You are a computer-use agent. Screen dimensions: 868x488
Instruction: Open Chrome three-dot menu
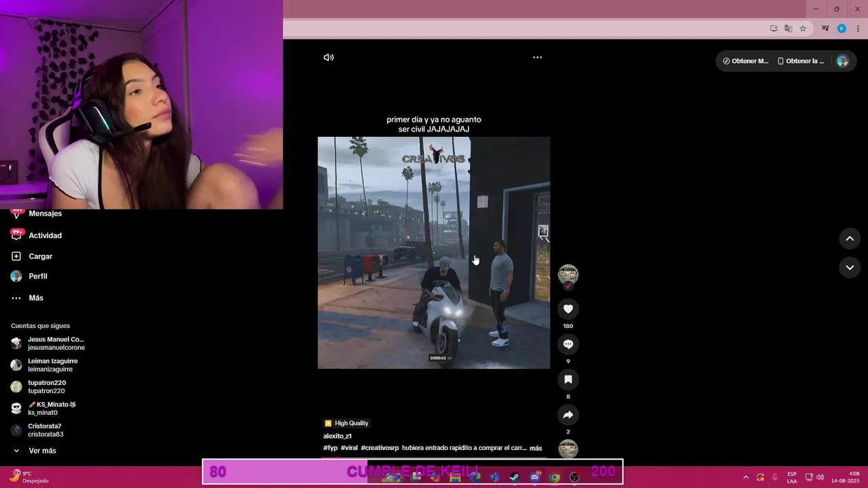pyautogui.click(x=858, y=28)
